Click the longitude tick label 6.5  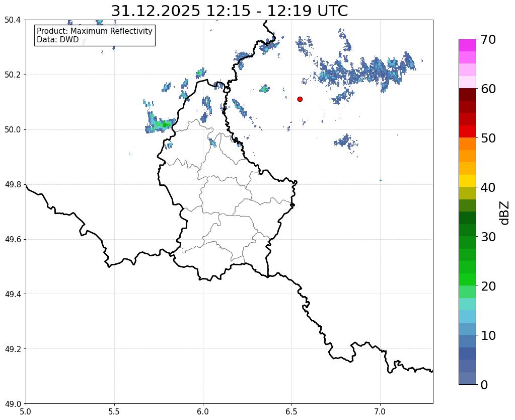coord(291,411)
